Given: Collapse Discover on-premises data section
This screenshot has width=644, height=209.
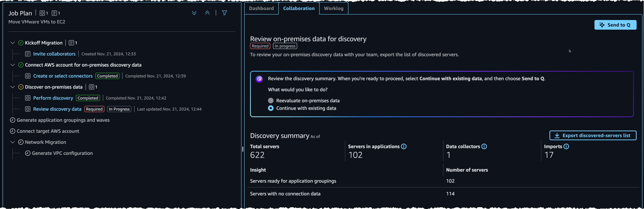Looking at the screenshot, I should [x=12, y=87].
